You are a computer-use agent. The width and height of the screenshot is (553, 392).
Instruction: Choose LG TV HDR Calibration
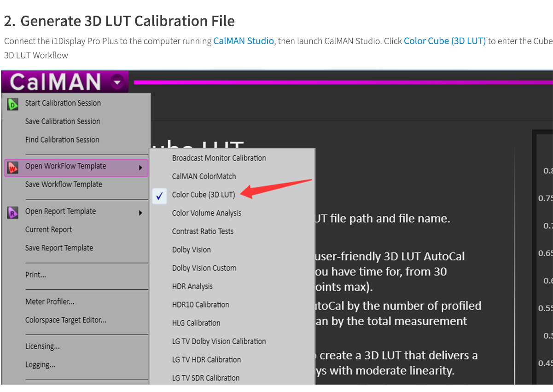pyautogui.click(x=206, y=360)
